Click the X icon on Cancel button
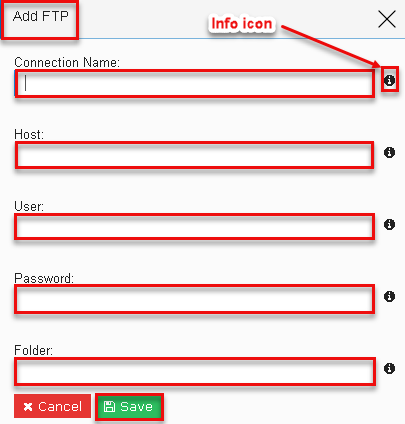 coord(28,407)
